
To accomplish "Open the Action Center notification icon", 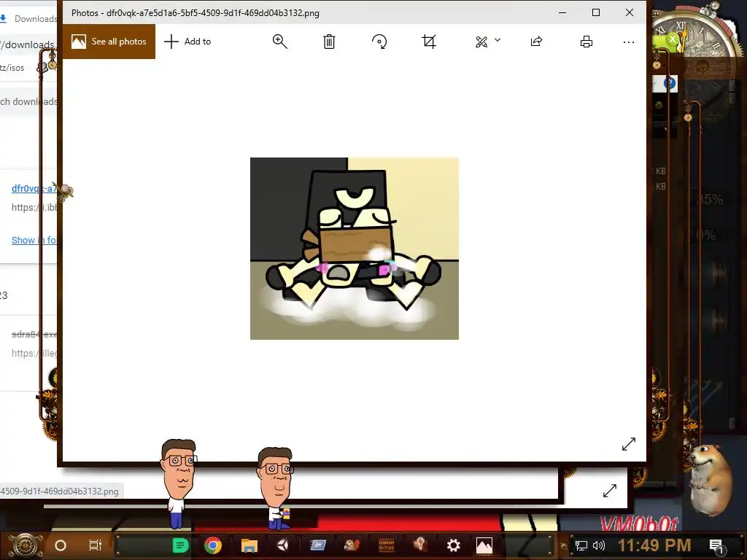I will pos(716,546).
